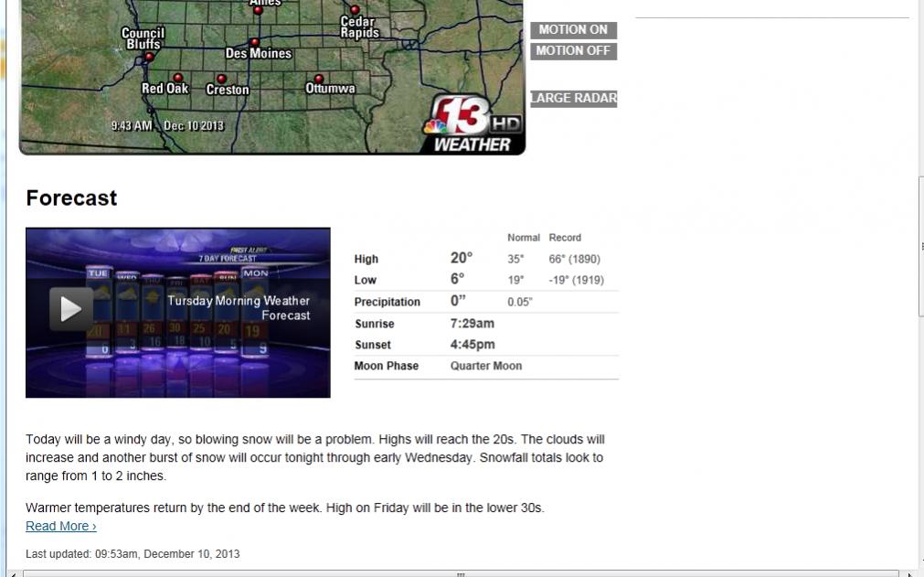Open the Read More forecast link
This screenshot has width=924, height=577.
pyautogui.click(x=61, y=526)
